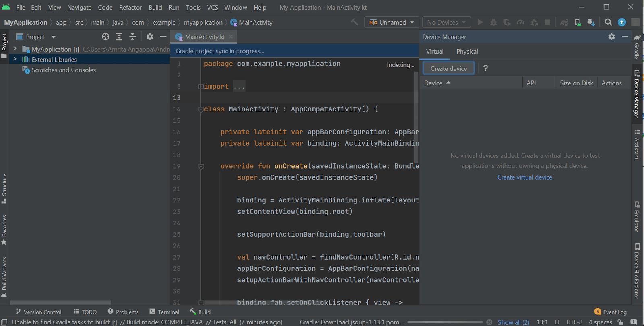
Task: Click the Profile app gauge icon
Action: click(x=520, y=22)
